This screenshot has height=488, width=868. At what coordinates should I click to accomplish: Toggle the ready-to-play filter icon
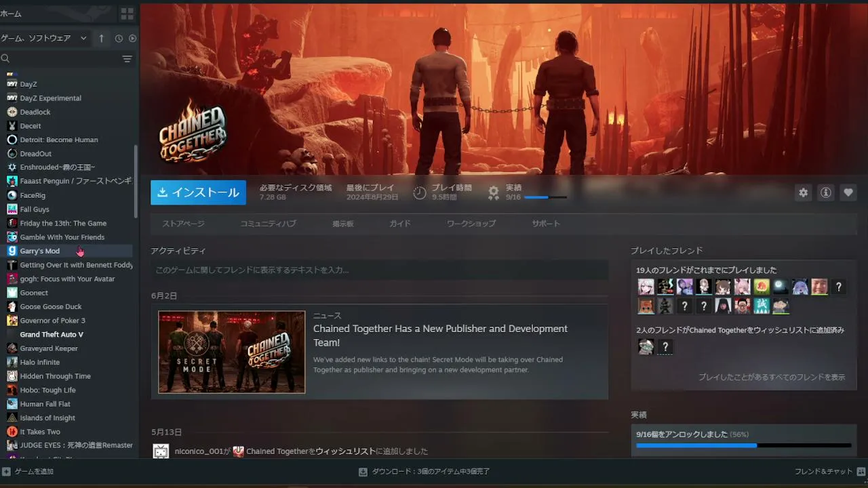[132, 39]
